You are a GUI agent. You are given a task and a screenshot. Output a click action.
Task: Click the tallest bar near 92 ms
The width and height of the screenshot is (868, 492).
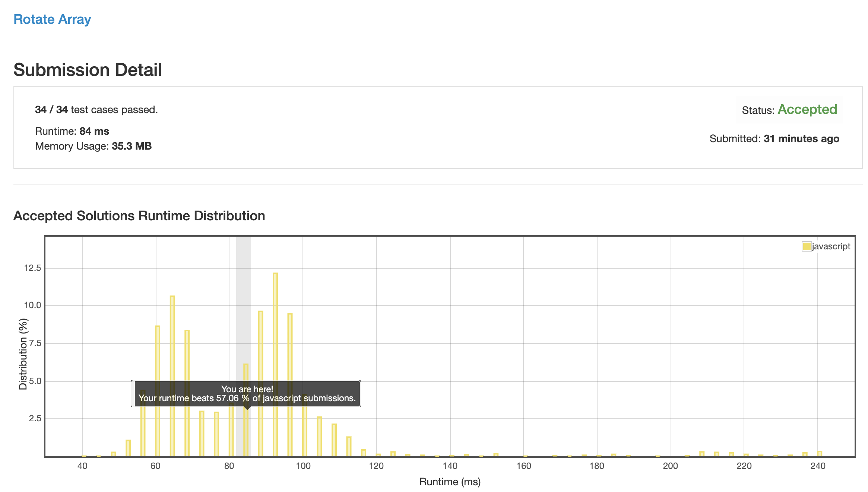tap(275, 365)
